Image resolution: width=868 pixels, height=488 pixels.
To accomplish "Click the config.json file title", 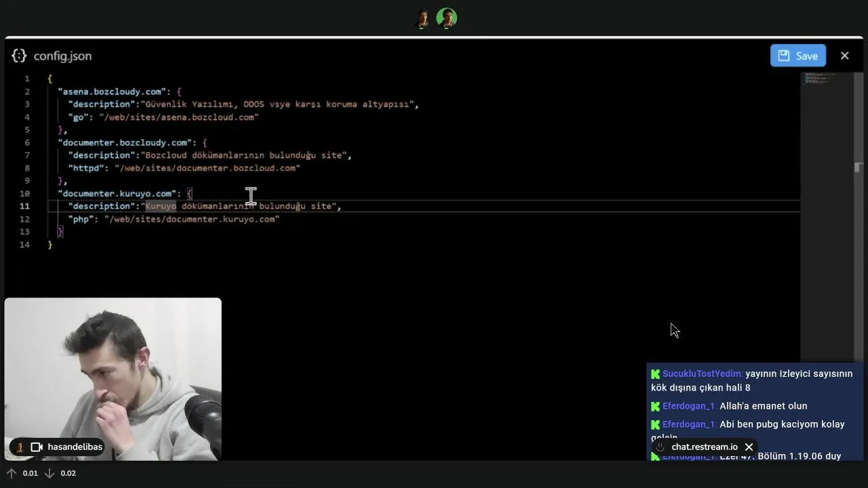I will point(62,56).
